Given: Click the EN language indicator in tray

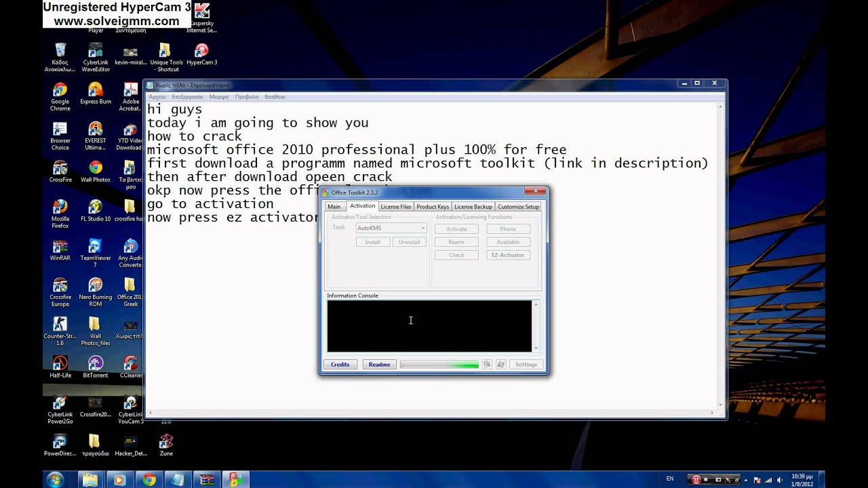Looking at the screenshot, I should click(670, 479).
